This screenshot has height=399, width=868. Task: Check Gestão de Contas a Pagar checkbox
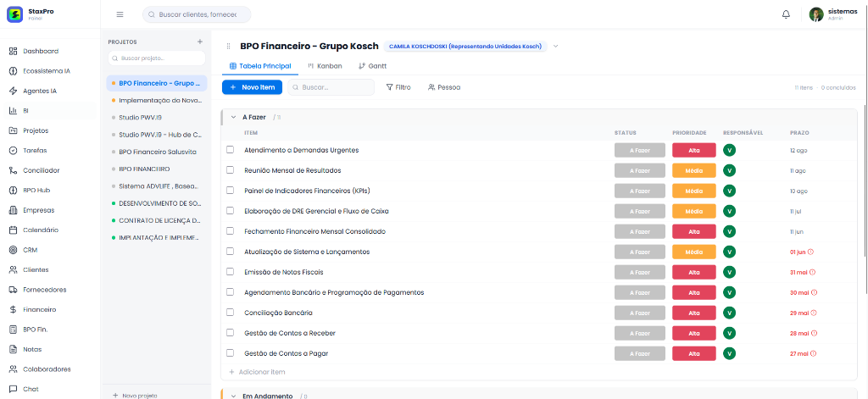231,353
